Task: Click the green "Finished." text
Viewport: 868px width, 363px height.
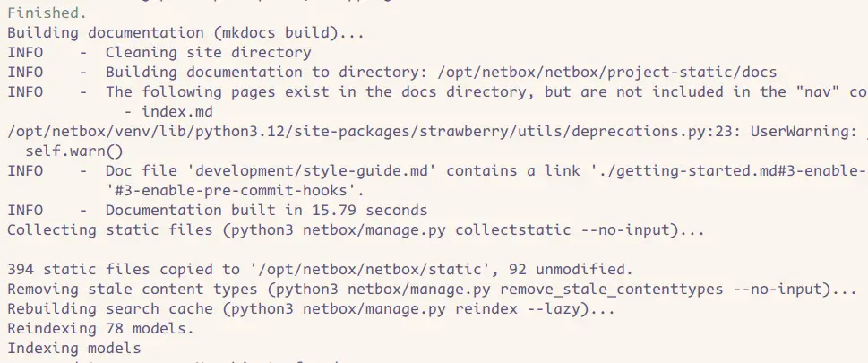Action: coord(47,13)
